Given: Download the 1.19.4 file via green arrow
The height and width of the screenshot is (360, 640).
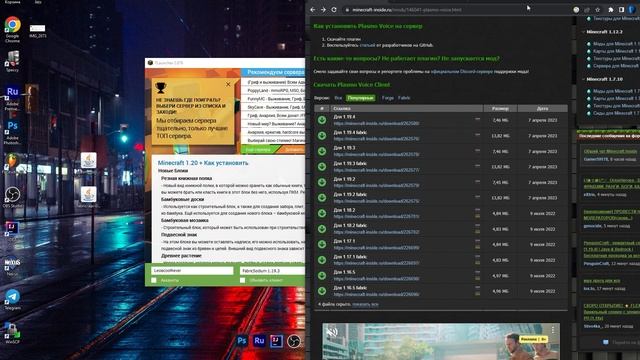Looking at the screenshot, I should (x=322, y=120).
